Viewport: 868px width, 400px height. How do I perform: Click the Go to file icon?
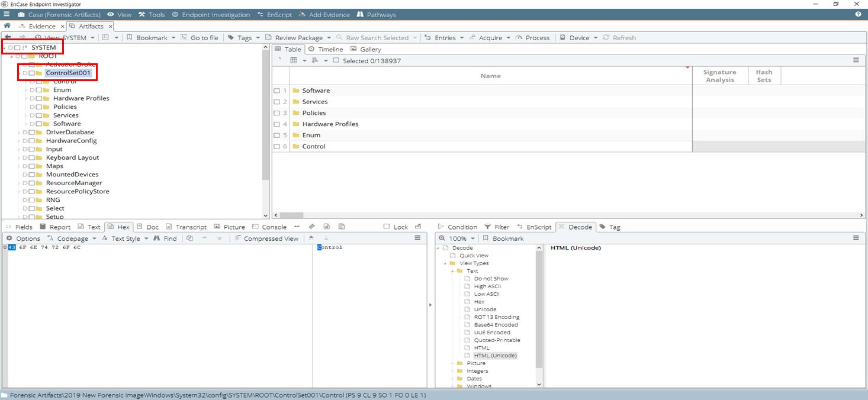(184, 37)
